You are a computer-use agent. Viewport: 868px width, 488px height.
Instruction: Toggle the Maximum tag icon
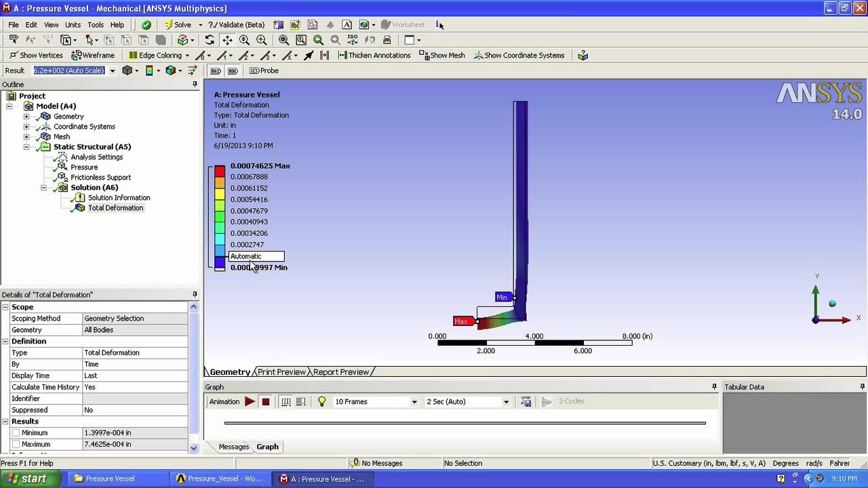point(216,70)
